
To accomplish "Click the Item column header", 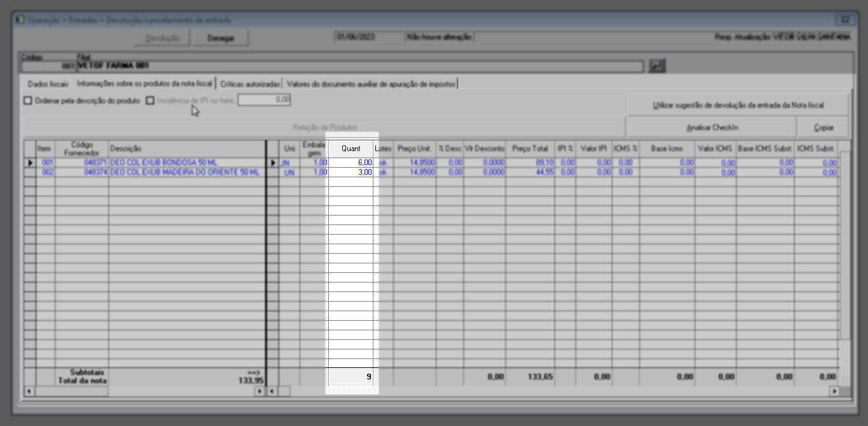I will click(x=46, y=148).
